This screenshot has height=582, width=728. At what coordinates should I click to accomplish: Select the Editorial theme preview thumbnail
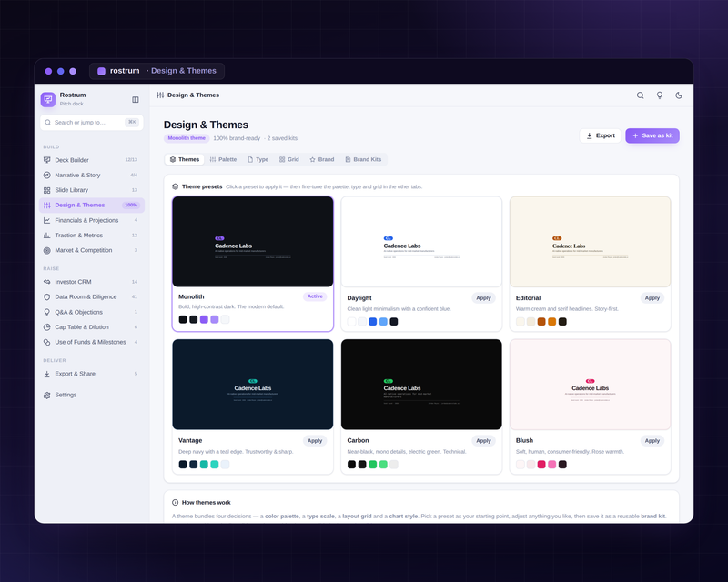[590, 242]
